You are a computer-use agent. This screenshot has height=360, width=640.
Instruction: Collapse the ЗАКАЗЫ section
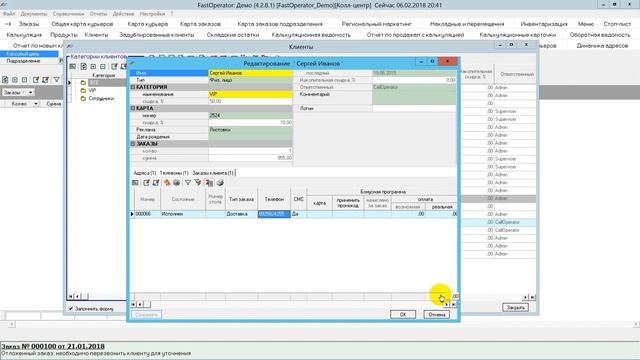[x=133, y=144]
